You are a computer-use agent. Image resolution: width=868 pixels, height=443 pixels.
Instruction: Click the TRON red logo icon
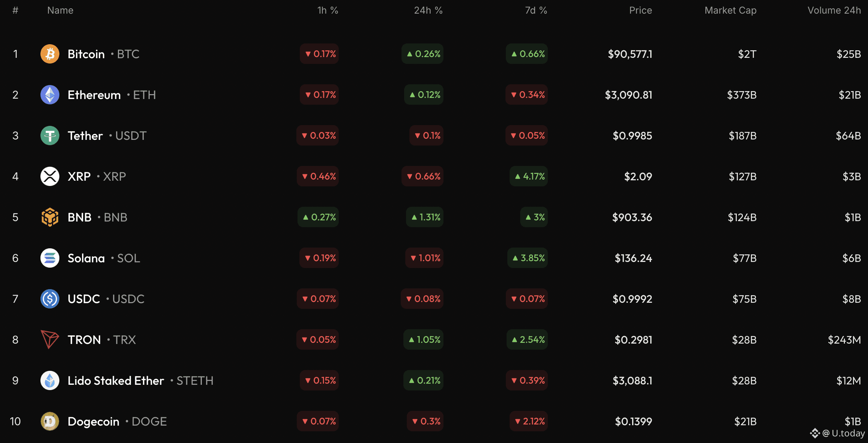(x=50, y=339)
